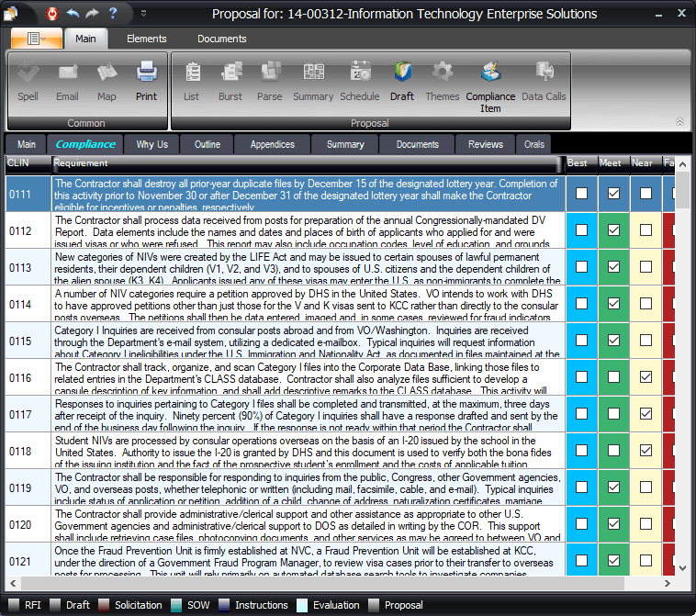The width and height of the screenshot is (696, 616).
Task: Uncheck the Meet box for CLIN 0112
Action: click(614, 230)
